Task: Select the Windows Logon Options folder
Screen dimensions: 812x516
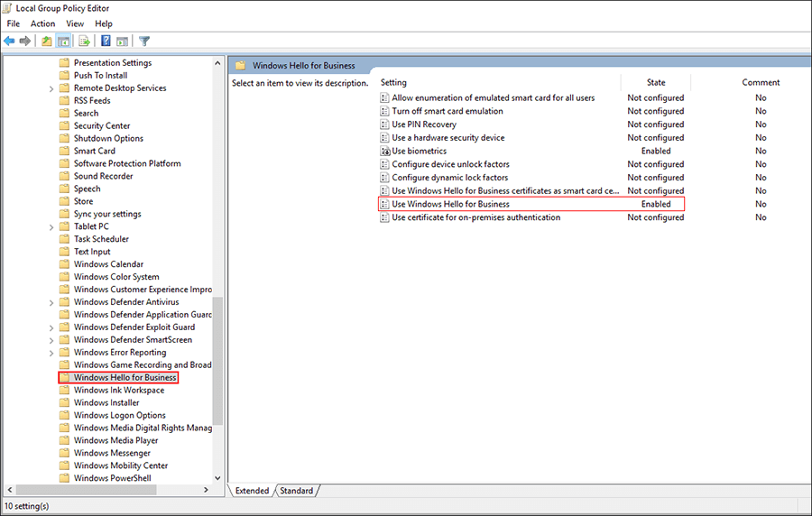Action: click(x=120, y=416)
